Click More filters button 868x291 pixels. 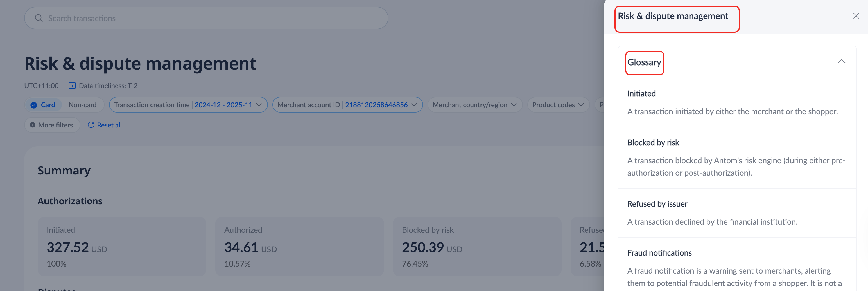click(52, 125)
